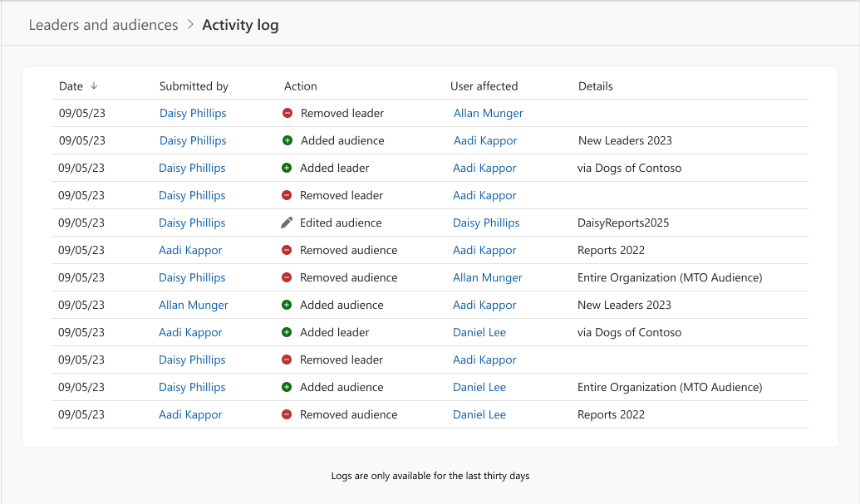Click the Added audience icon on the Daniel Lee MTO row
Viewport: 860px width, 504px height.
click(287, 387)
